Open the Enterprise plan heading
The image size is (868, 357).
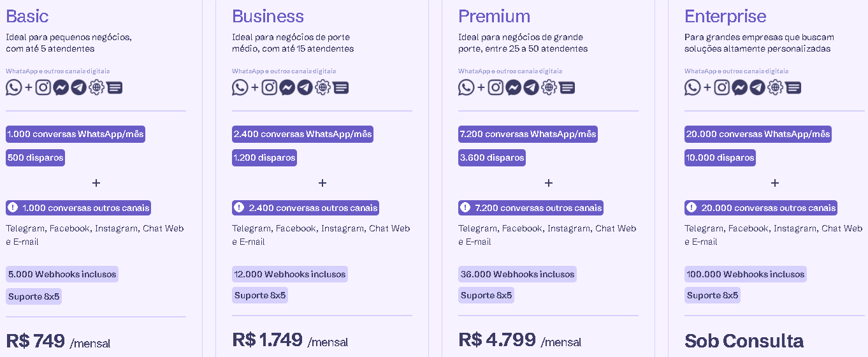pyautogui.click(x=725, y=16)
